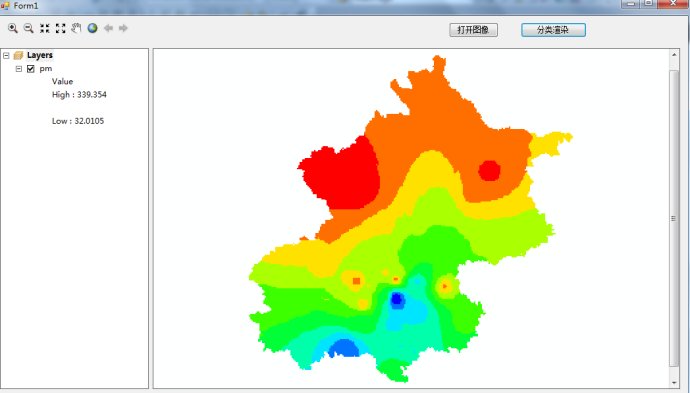690x393 pixels.
Task: Activate the Pan hand tool
Action: click(x=76, y=28)
